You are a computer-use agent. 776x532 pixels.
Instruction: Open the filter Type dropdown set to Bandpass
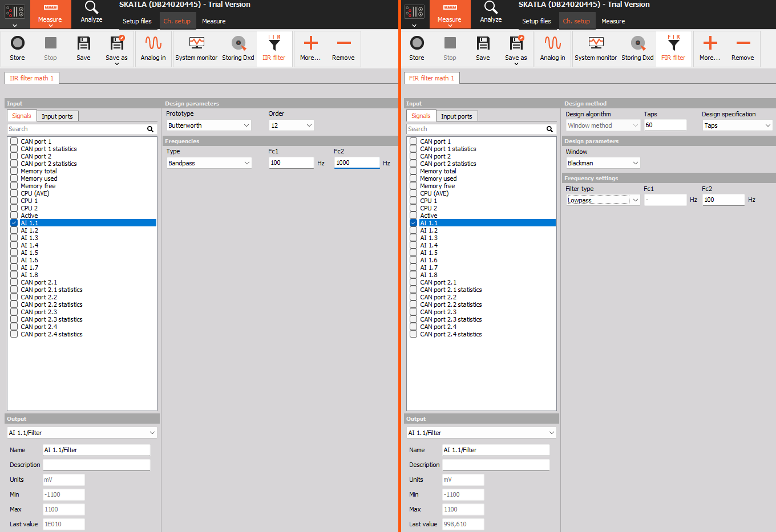209,163
